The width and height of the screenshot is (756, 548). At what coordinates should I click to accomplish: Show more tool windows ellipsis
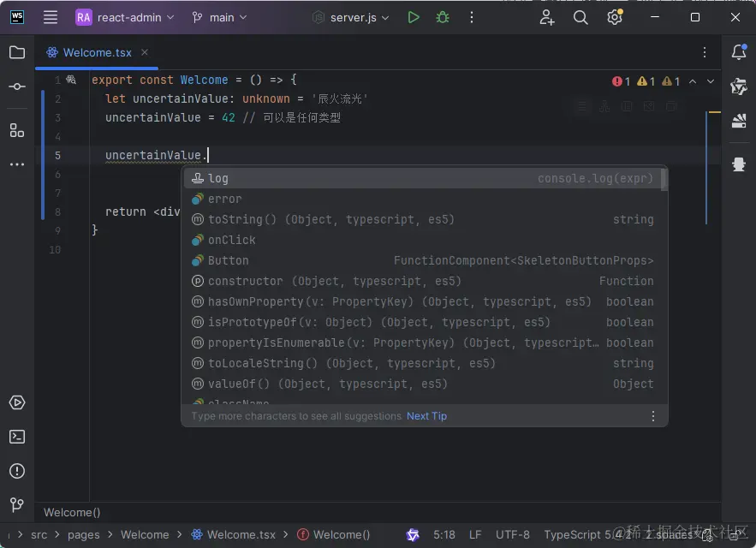(x=17, y=164)
